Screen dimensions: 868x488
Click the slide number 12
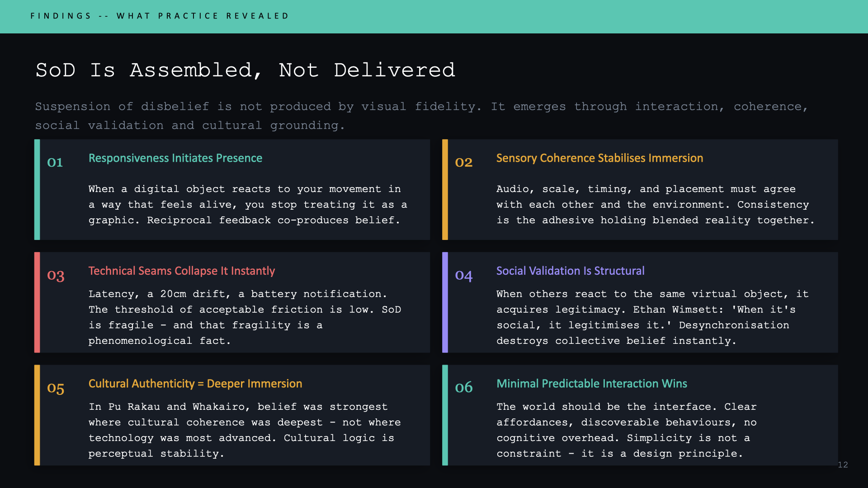843,465
